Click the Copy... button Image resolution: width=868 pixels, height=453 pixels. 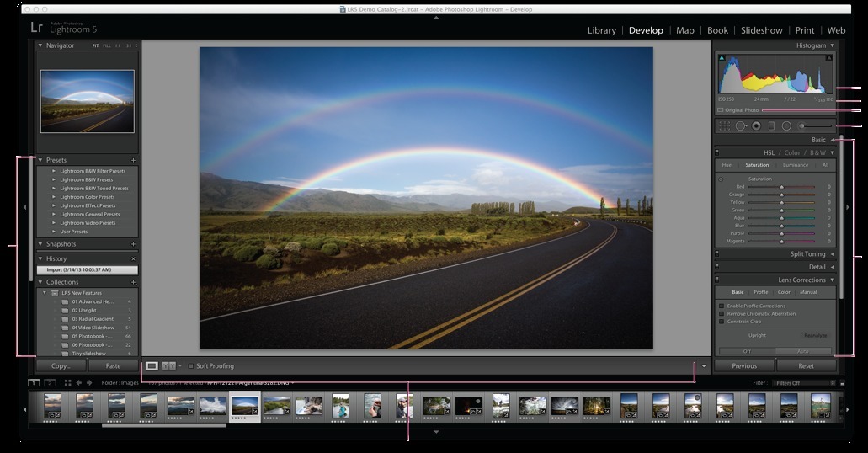[x=61, y=366]
